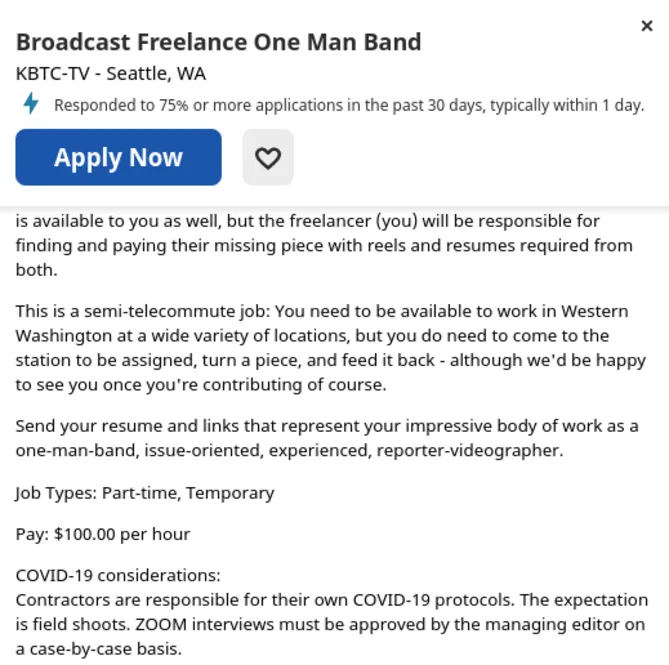Select the Broadcast Freelance One Man Band title

[x=218, y=42]
